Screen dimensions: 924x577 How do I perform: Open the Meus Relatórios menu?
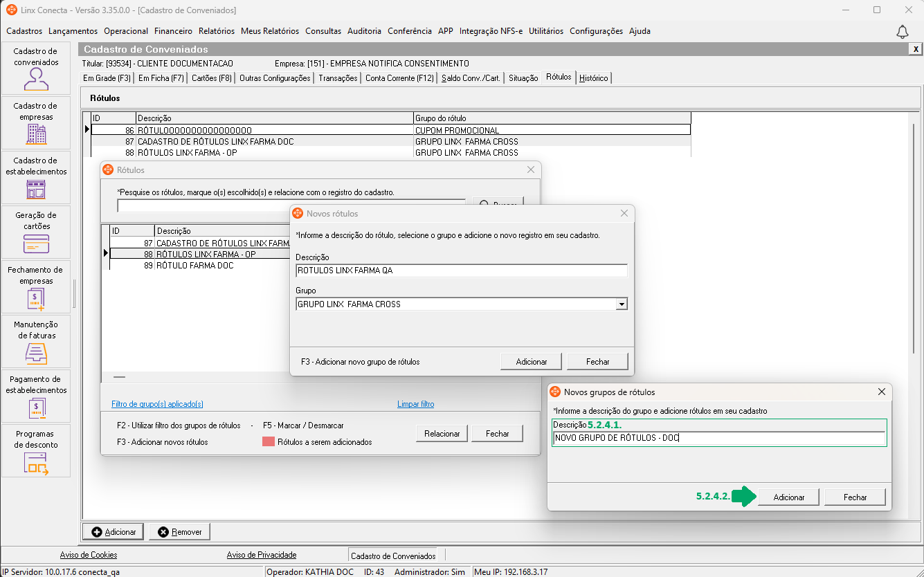270,31
